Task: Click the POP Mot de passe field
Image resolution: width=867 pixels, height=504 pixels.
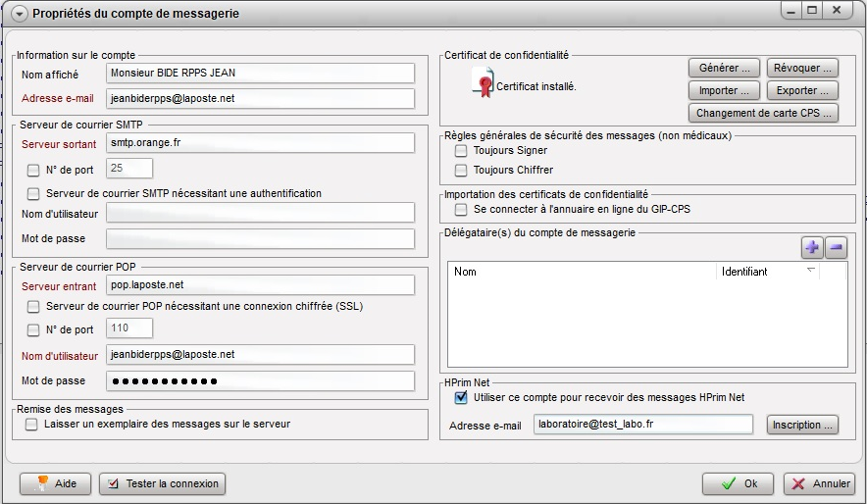Action: pos(260,381)
